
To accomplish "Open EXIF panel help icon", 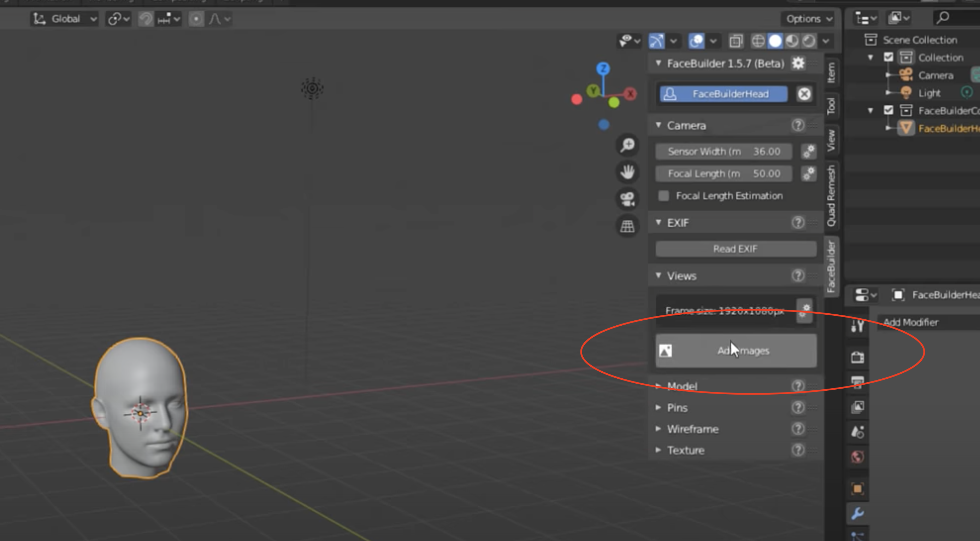I will pos(798,222).
